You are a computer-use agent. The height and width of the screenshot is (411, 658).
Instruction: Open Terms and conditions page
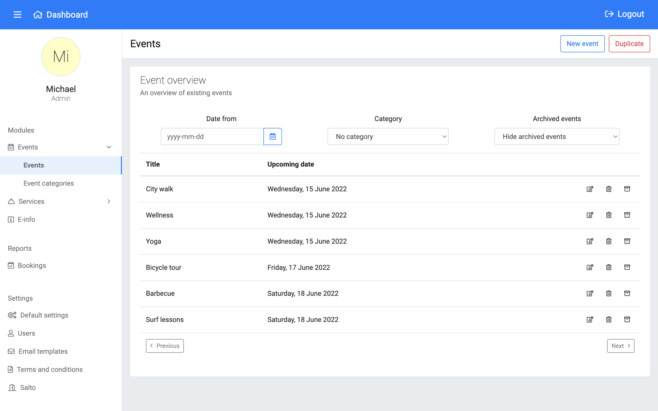point(45,369)
